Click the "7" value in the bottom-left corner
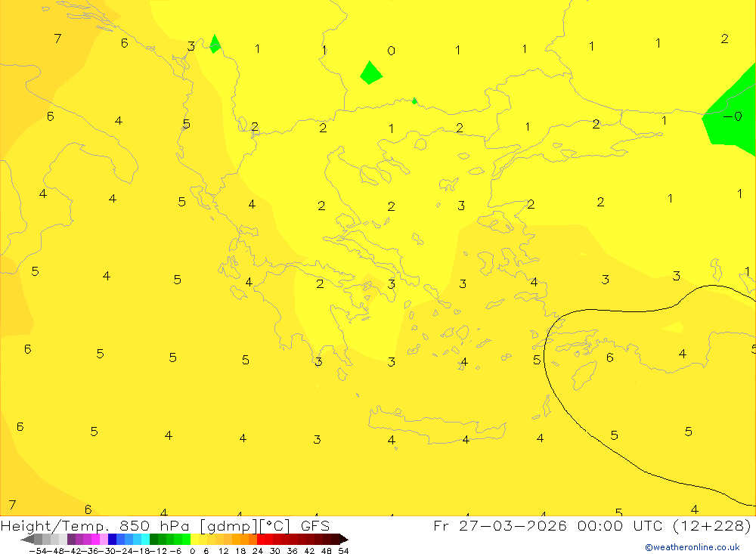 pyautogui.click(x=13, y=505)
